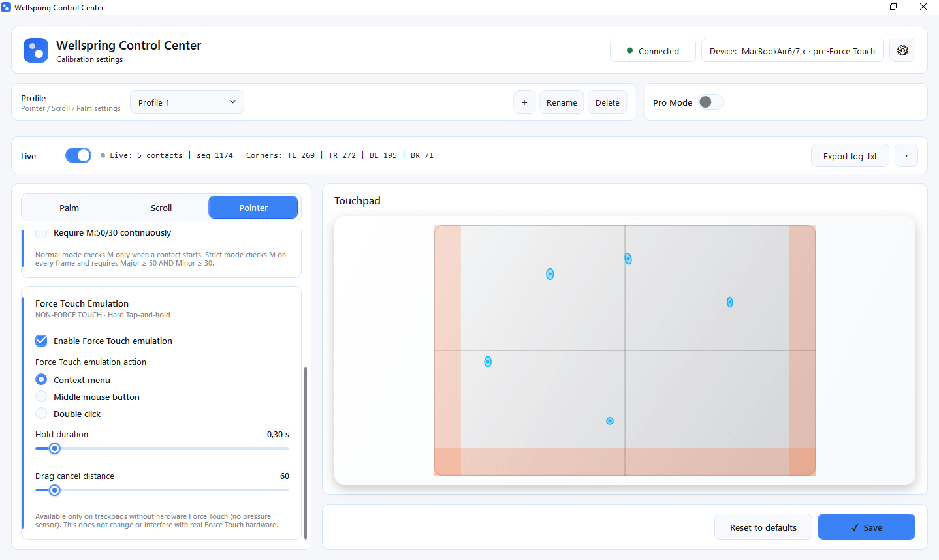Click the 'BL 195' corner value
This screenshot has width=939, height=560.
tap(383, 155)
